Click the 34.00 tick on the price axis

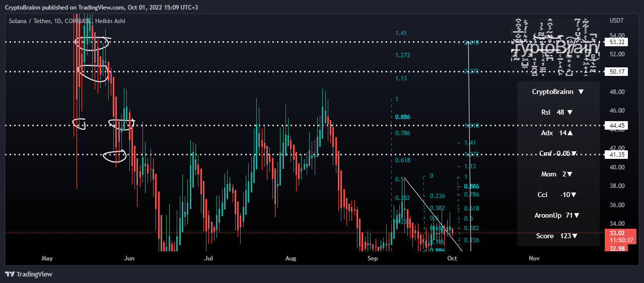point(616,224)
